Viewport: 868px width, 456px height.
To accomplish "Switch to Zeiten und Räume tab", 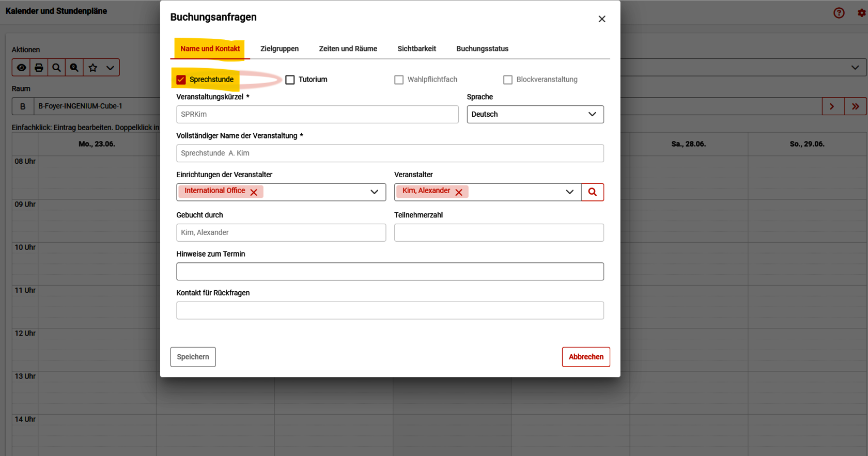I will (x=348, y=49).
